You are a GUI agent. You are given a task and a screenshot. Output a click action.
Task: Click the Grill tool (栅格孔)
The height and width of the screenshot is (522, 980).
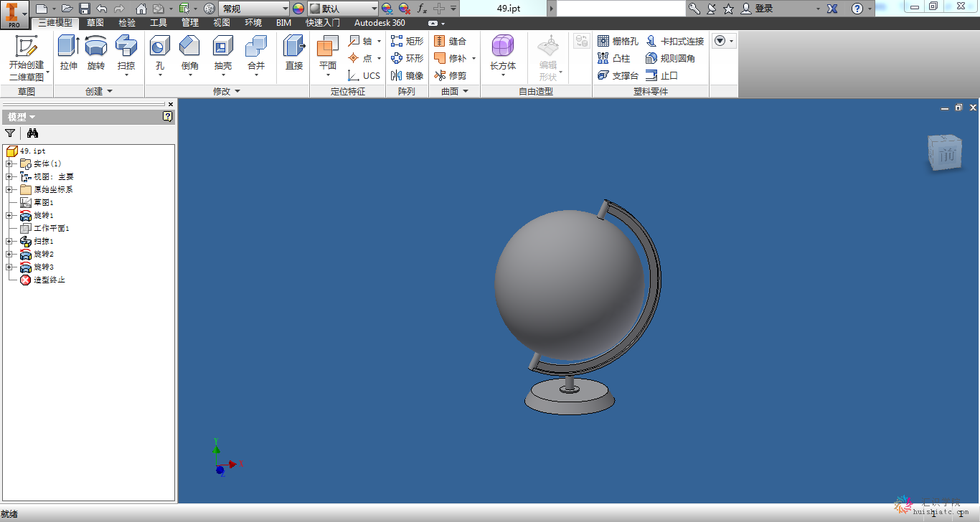pyautogui.click(x=618, y=41)
